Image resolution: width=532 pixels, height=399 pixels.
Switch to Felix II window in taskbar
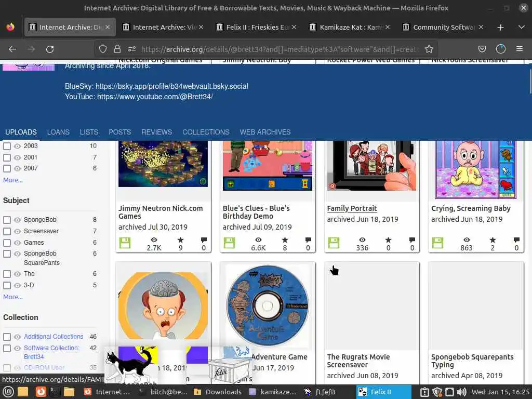click(383, 392)
